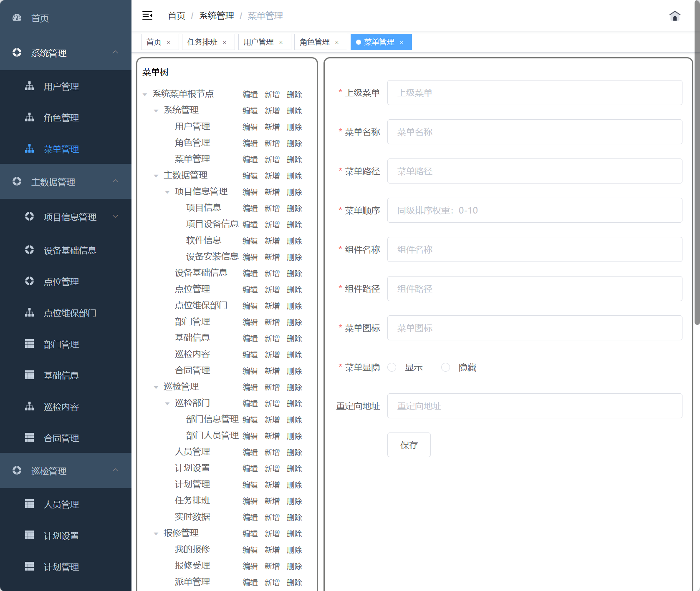Click the 设备基础信息 sidebar icon
This screenshot has width=700, height=591.
point(29,250)
